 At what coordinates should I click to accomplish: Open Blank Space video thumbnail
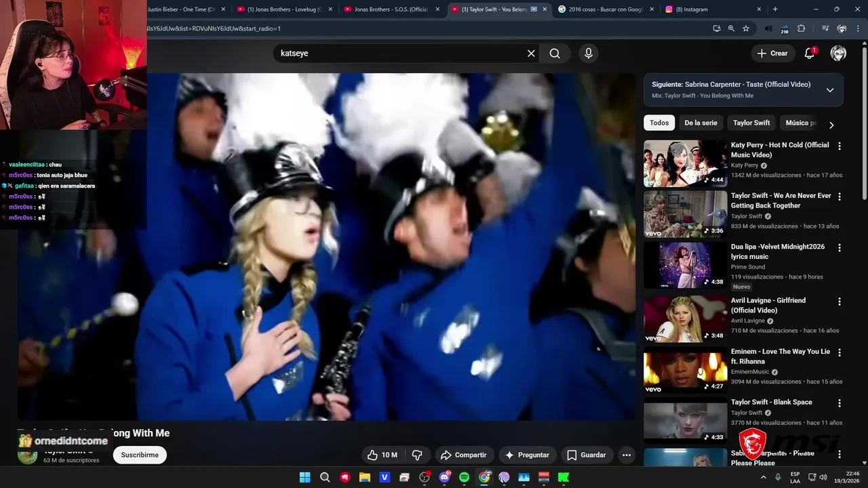pyautogui.click(x=685, y=421)
